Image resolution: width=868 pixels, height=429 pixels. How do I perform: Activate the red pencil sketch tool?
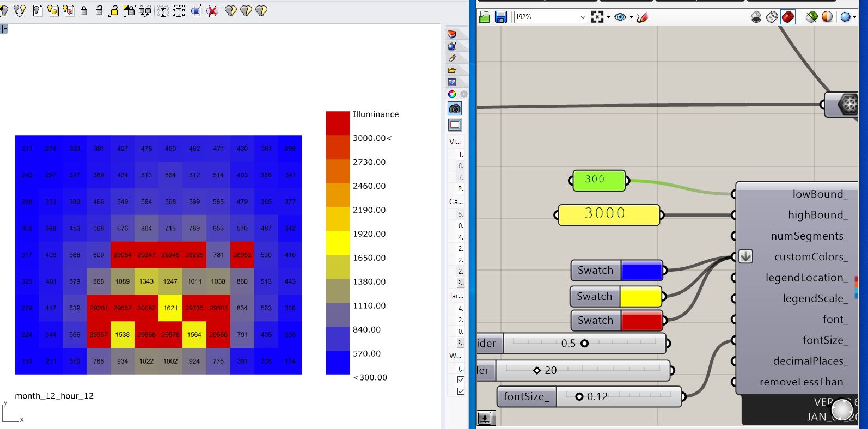(x=643, y=17)
